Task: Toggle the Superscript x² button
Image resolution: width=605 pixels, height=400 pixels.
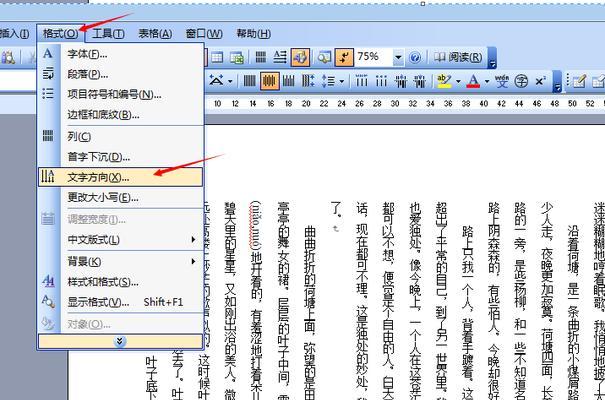Action: pos(541,81)
